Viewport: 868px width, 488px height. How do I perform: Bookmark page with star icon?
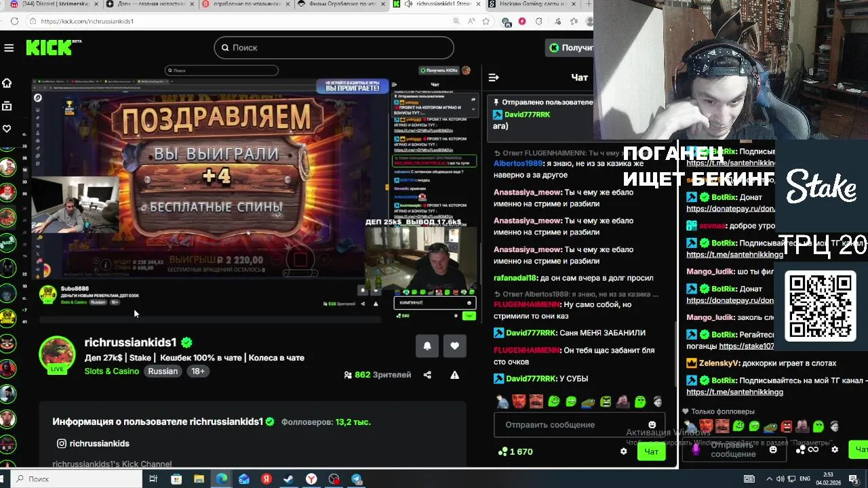tap(486, 21)
